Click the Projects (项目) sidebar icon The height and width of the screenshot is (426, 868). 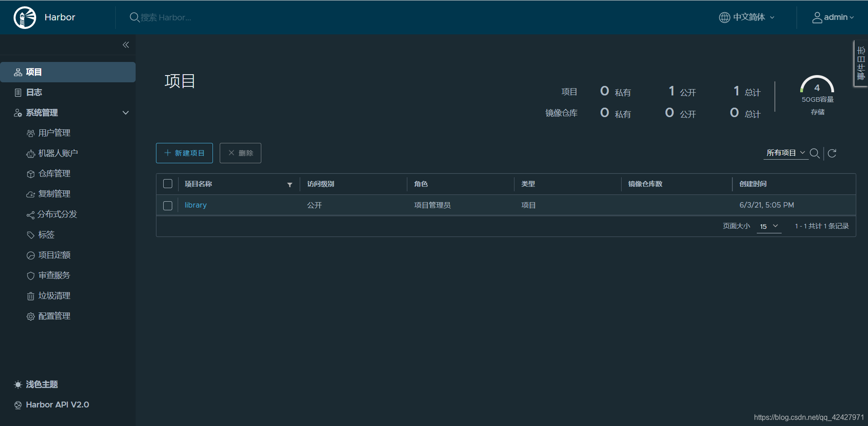18,72
